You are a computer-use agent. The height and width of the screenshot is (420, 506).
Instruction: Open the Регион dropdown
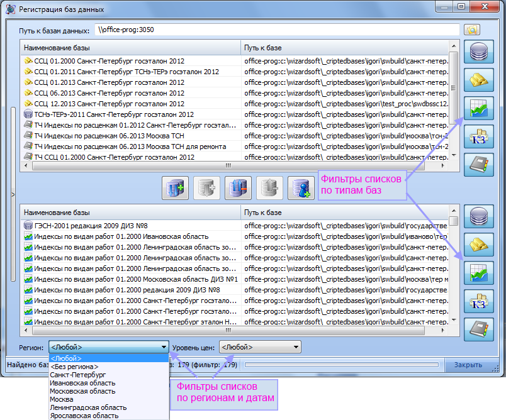pyautogui.click(x=109, y=347)
